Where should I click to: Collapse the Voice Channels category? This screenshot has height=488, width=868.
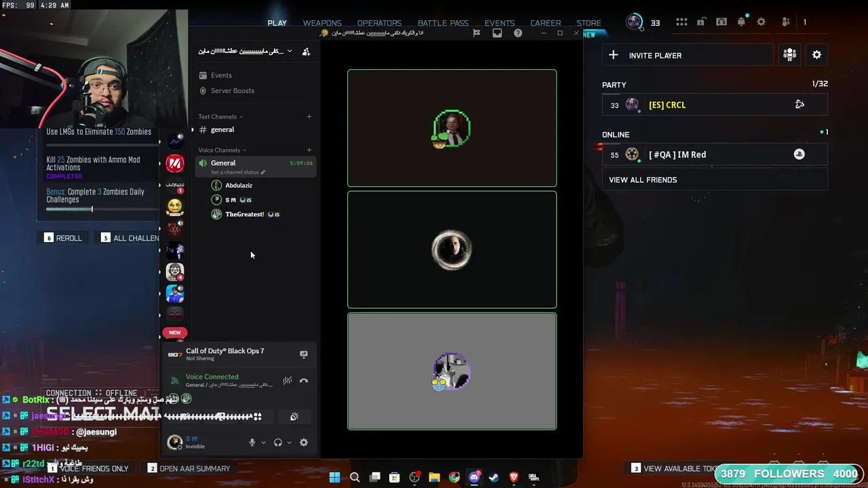pyautogui.click(x=222, y=150)
